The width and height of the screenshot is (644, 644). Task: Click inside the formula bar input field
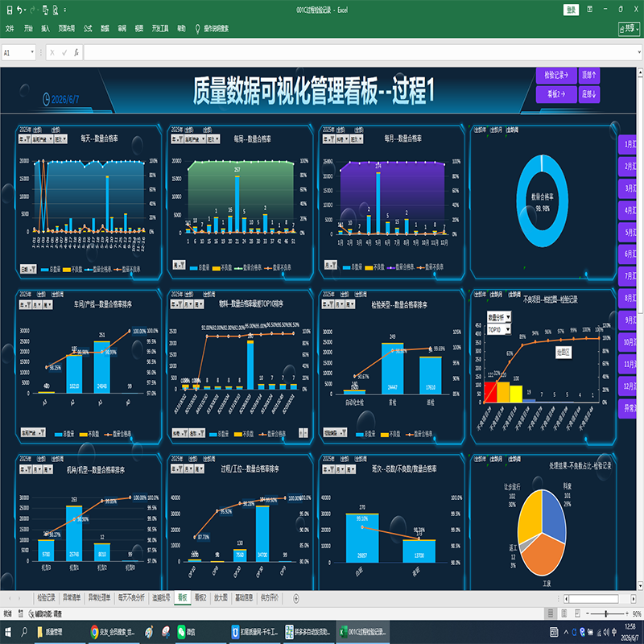[x=361, y=52]
